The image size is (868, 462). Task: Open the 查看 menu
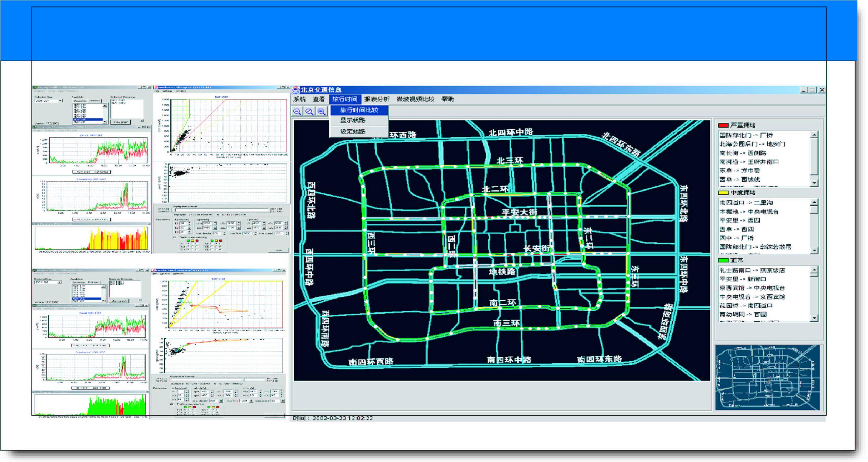tap(319, 99)
